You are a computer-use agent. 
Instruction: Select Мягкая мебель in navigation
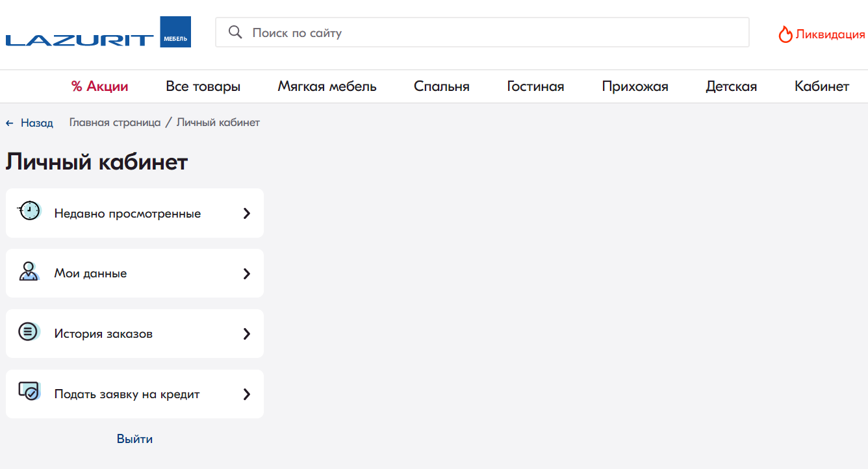point(327,86)
